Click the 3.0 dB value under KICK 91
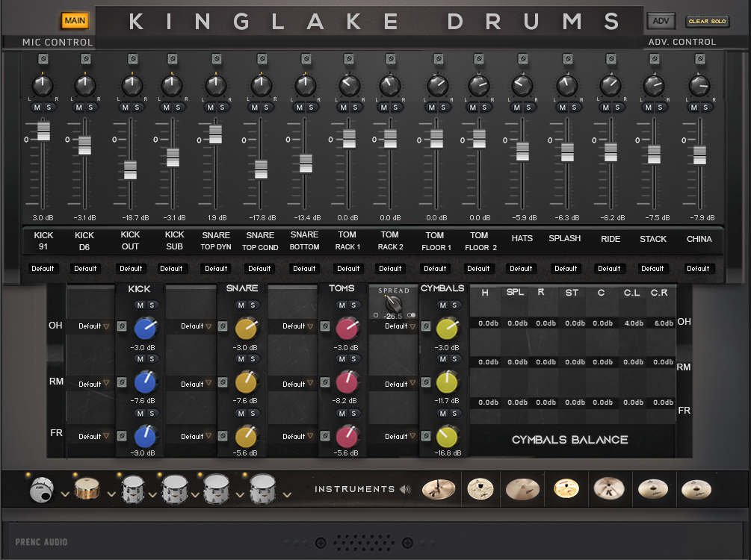The height and width of the screenshot is (560, 751). pos(43,218)
